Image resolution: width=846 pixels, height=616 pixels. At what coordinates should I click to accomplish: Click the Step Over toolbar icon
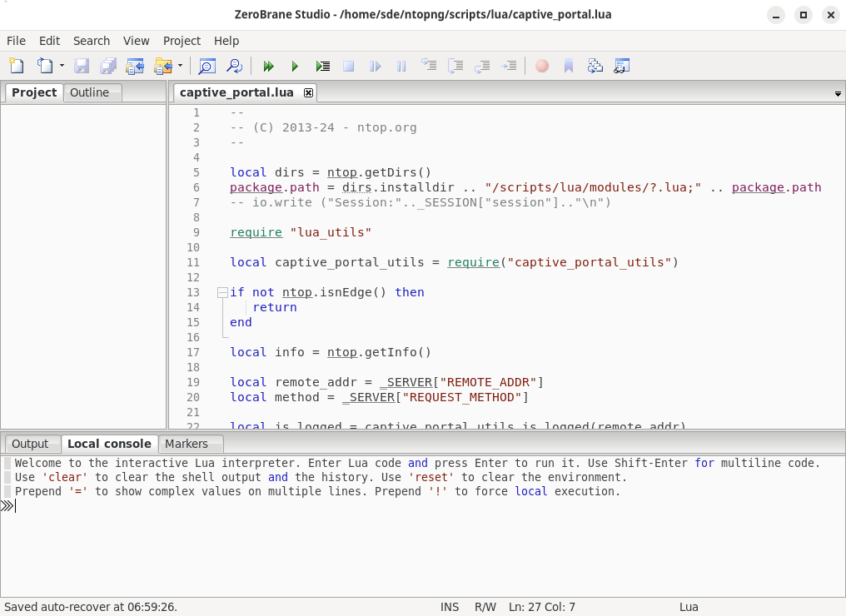click(x=455, y=66)
